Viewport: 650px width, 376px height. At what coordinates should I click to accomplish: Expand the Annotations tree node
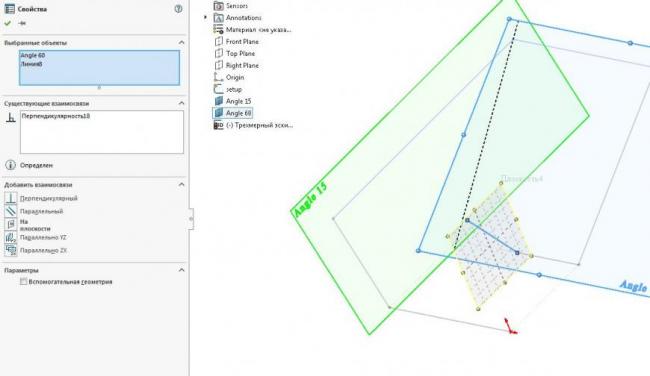[x=205, y=17]
